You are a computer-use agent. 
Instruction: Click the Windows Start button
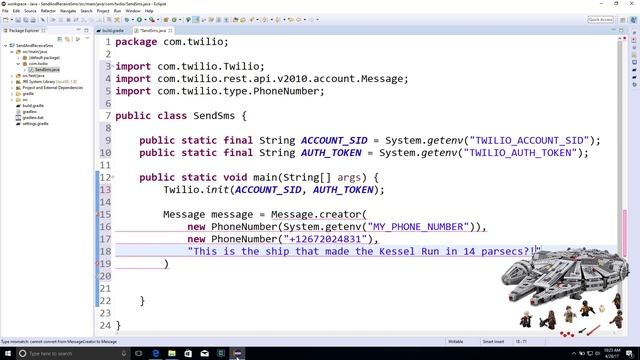8,353
